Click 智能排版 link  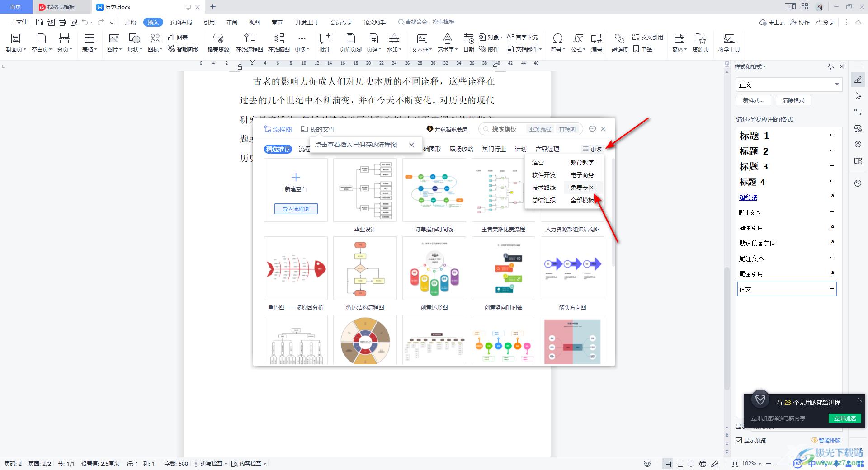(826, 440)
